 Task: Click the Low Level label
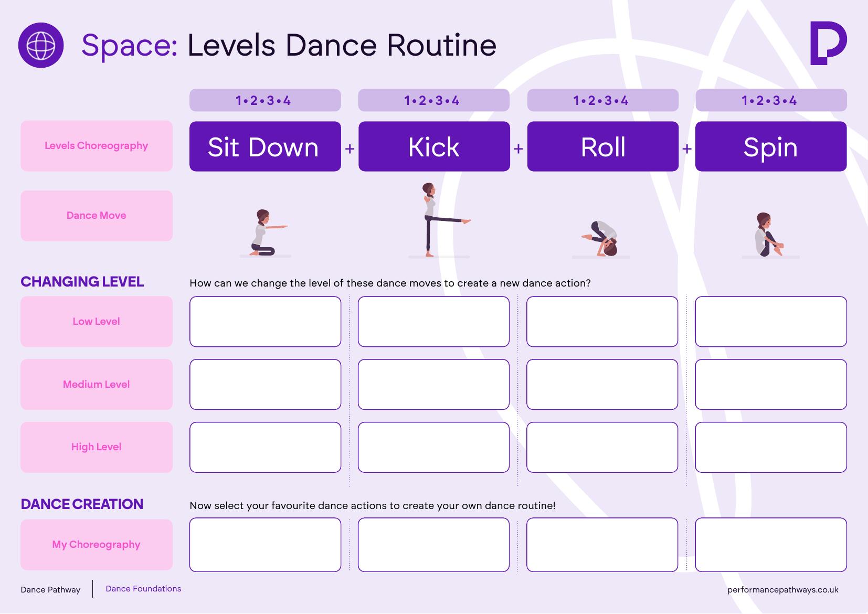(97, 322)
